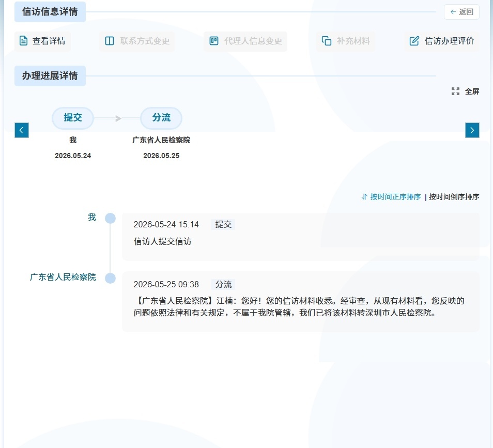Image resolution: width=493 pixels, height=448 pixels.
Task: Click 信访信息详情 section header
Action: pos(50,12)
